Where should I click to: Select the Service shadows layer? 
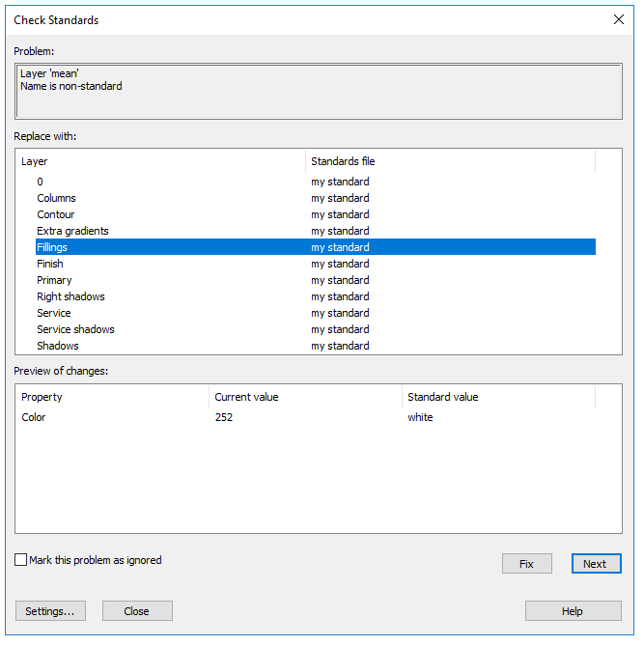(x=75, y=329)
